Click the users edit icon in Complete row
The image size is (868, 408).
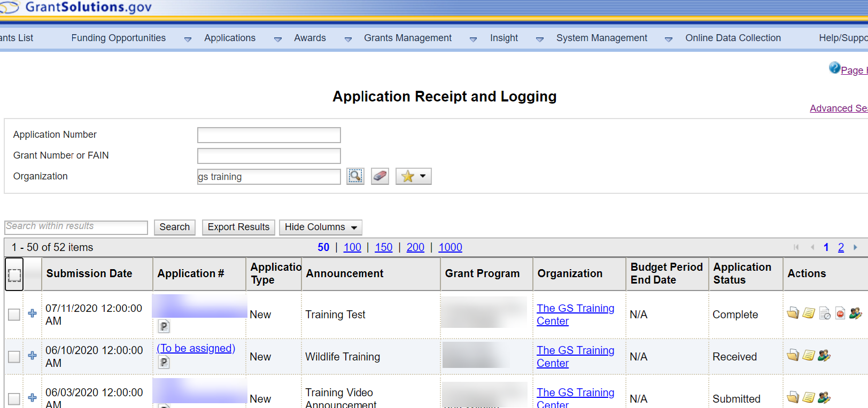point(856,313)
